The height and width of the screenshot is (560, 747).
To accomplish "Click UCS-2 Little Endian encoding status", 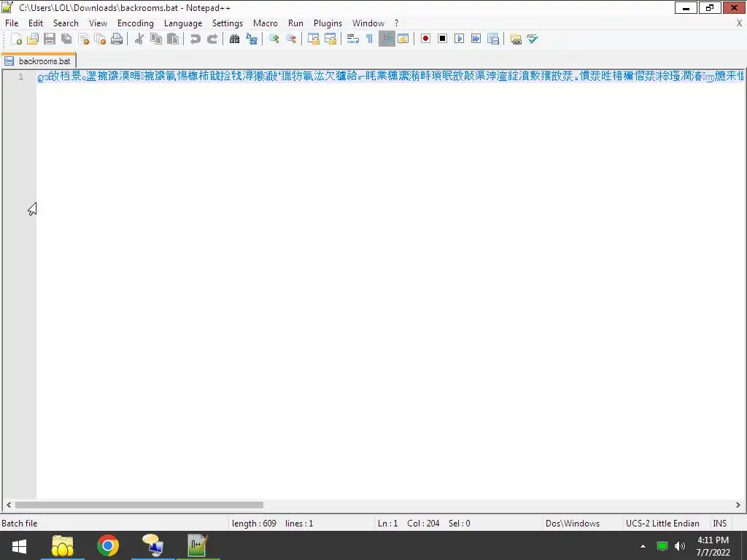I will (x=662, y=524).
